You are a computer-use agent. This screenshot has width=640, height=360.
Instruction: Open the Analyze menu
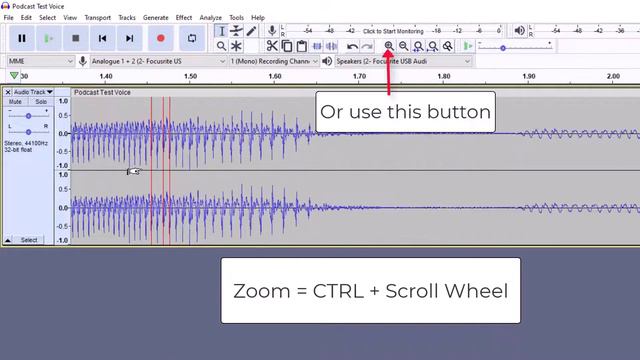(211, 18)
